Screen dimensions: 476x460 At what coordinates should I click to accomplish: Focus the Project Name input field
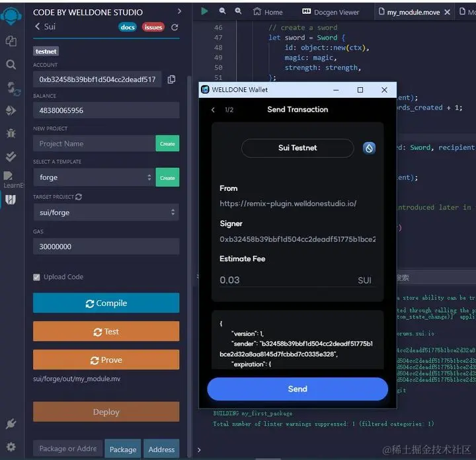(94, 143)
